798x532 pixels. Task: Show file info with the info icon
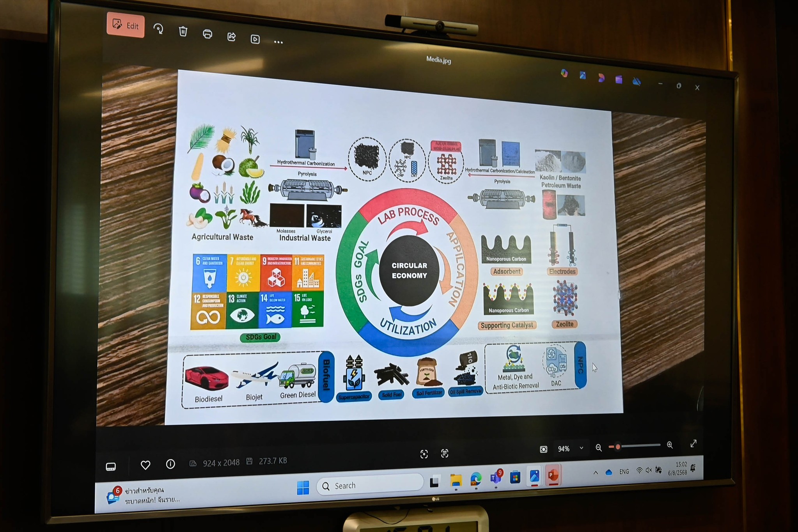pyautogui.click(x=170, y=464)
